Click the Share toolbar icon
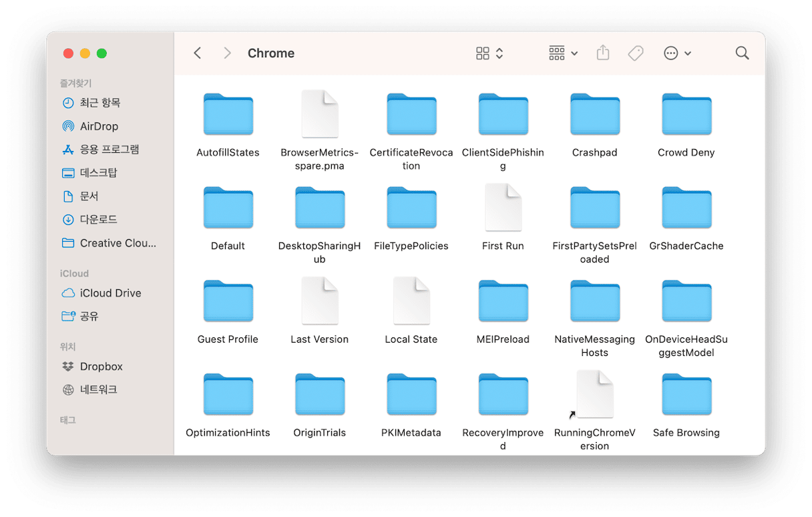812x517 pixels. [603, 52]
